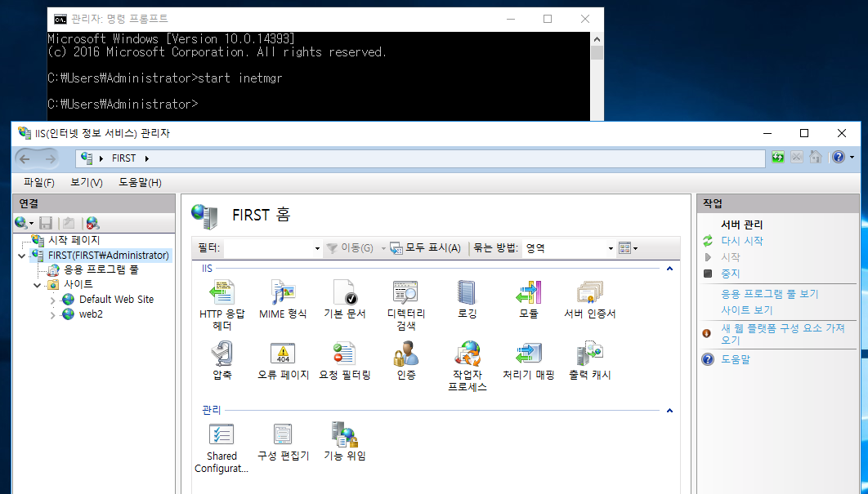Open the 파일(F) menu
The image size is (868, 494).
point(38,183)
